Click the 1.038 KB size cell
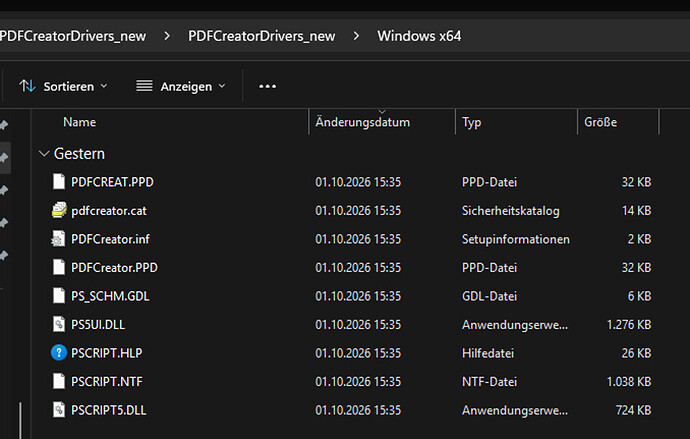Viewport: 690px width, 439px height. coord(629,382)
